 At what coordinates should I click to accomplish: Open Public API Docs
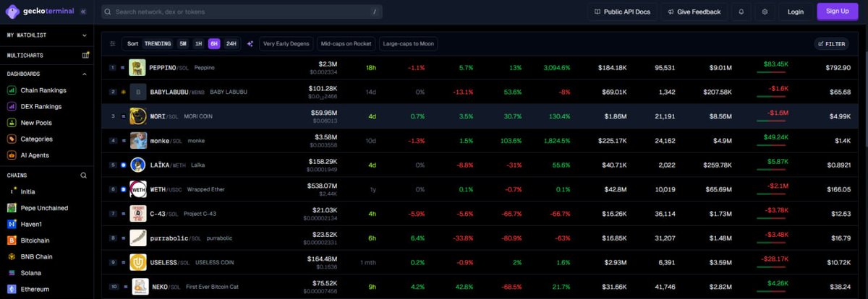pos(623,12)
